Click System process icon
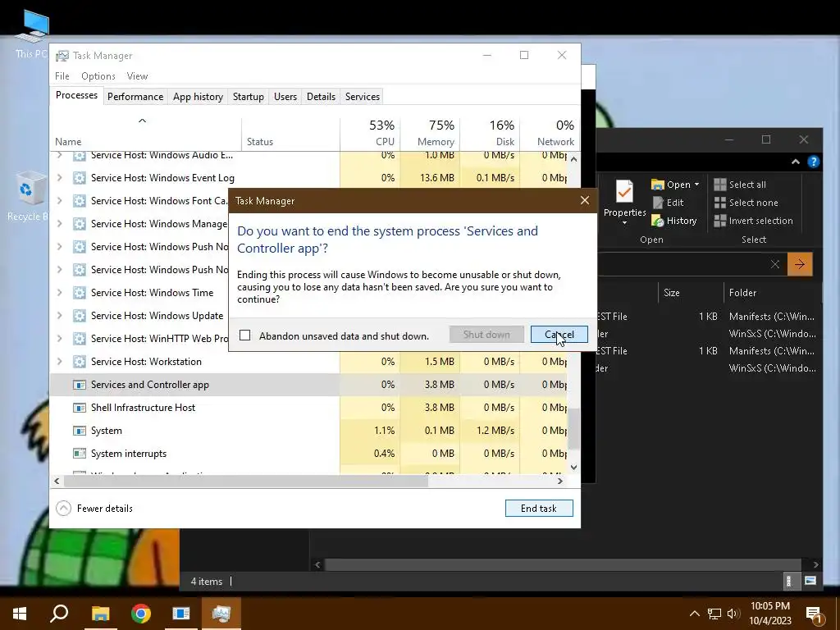840x630 pixels. pos(80,431)
